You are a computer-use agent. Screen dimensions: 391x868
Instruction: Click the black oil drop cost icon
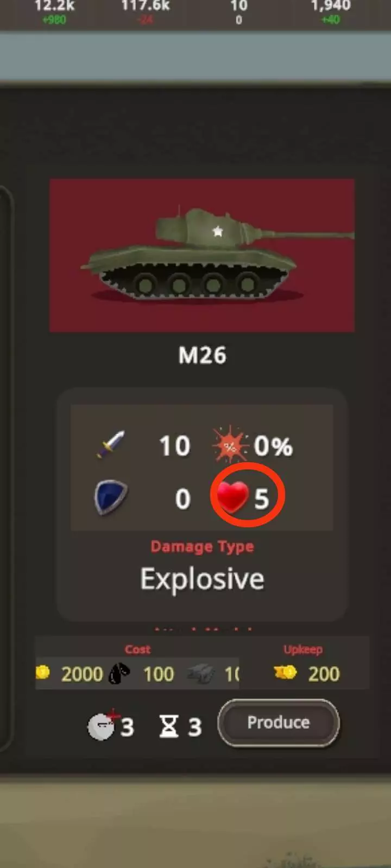[x=119, y=674]
